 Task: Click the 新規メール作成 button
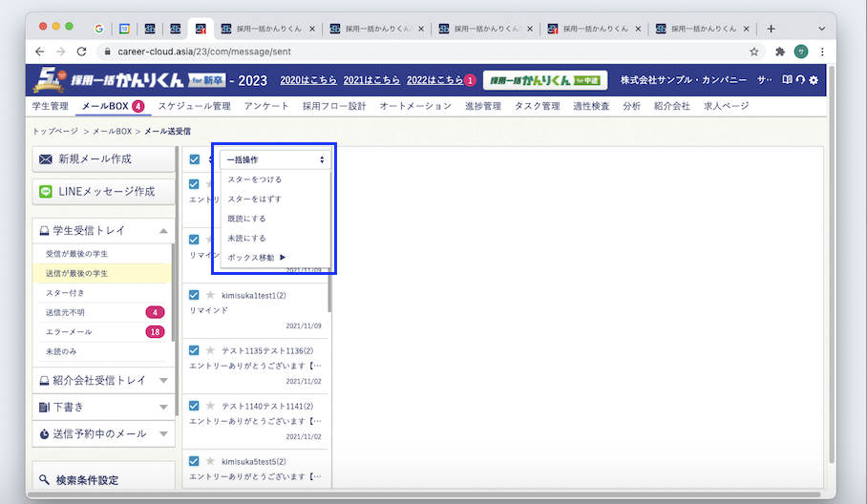tap(103, 159)
